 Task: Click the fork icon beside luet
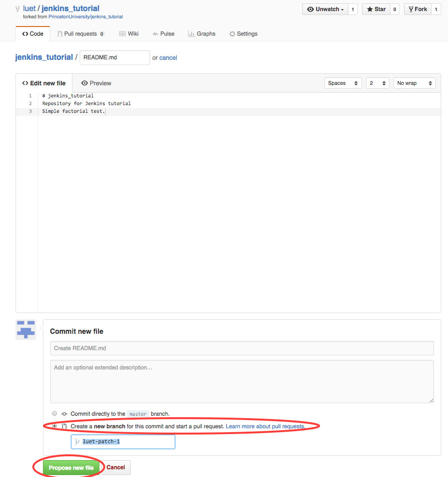click(18, 9)
